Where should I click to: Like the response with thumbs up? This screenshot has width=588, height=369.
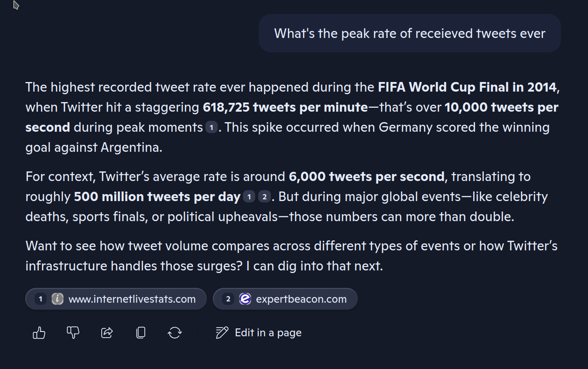39,332
